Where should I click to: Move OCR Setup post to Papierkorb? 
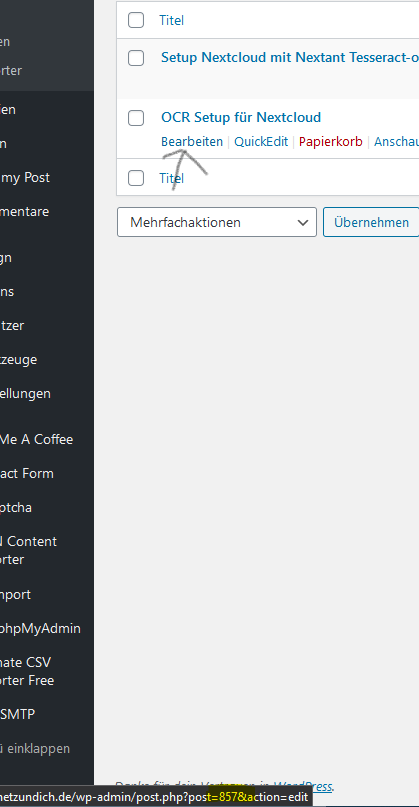click(330, 142)
